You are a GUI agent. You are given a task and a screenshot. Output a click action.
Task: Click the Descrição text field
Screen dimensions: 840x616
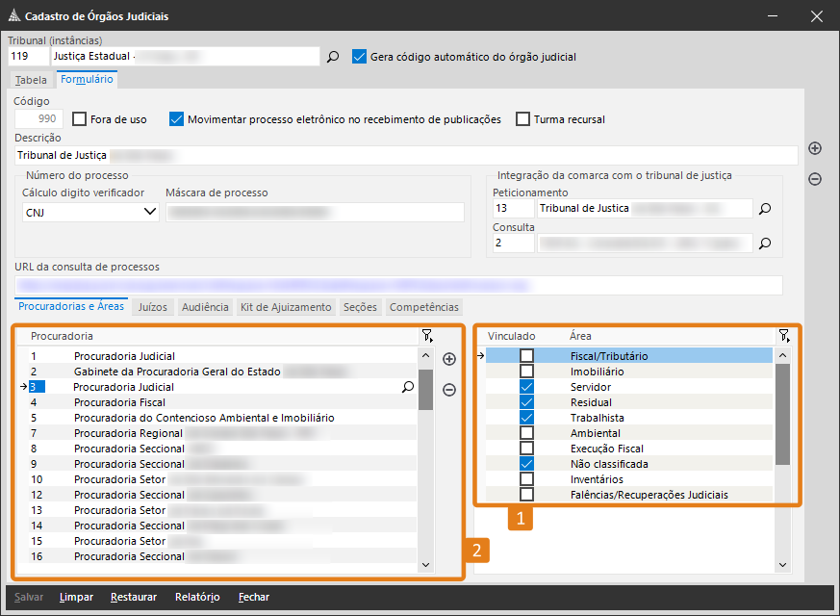coord(404,155)
